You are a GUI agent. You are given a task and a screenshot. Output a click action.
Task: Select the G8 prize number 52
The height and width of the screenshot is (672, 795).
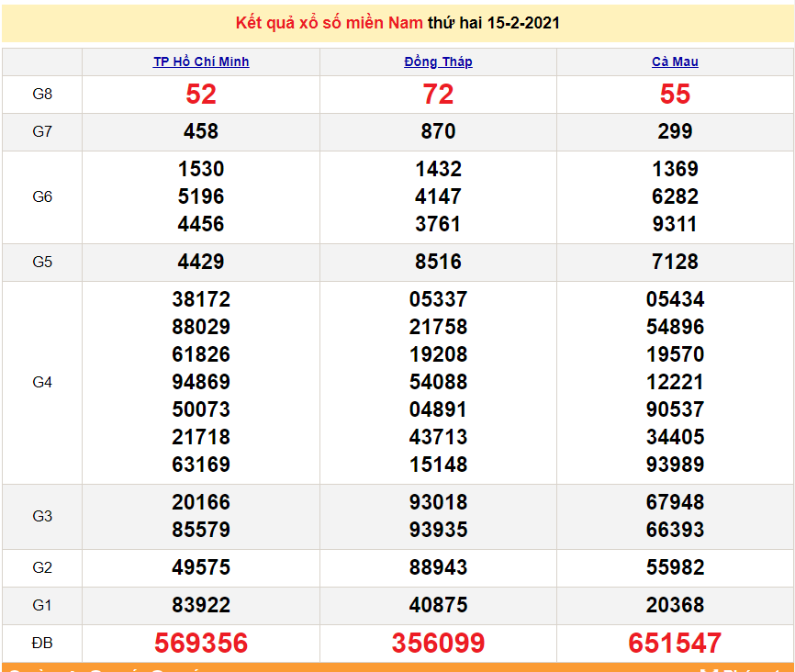pyautogui.click(x=205, y=94)
